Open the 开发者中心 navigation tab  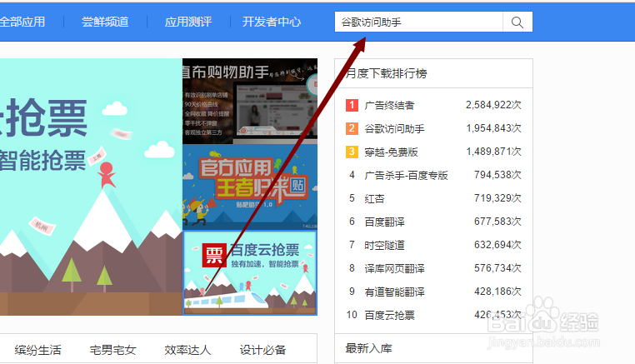(x=272, y=22)
